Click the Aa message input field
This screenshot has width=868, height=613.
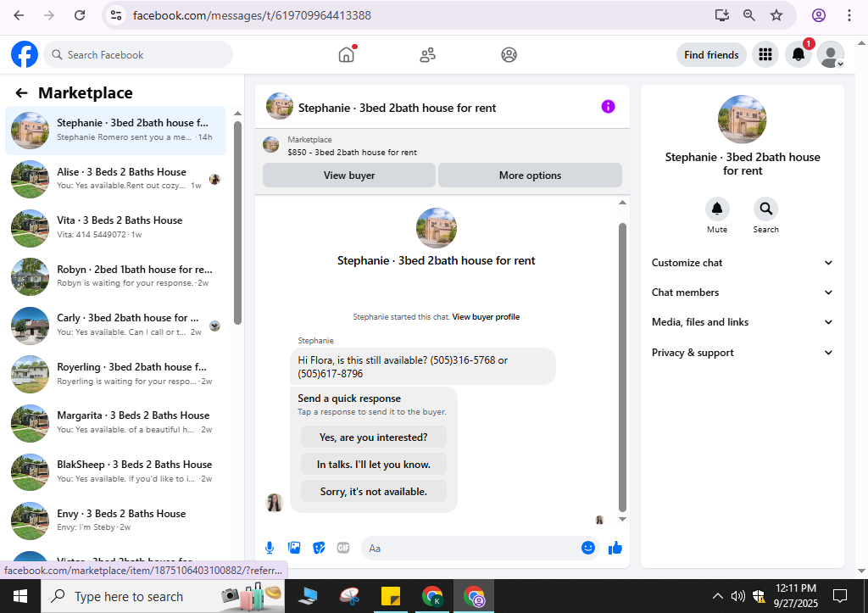tap(470, 548)
